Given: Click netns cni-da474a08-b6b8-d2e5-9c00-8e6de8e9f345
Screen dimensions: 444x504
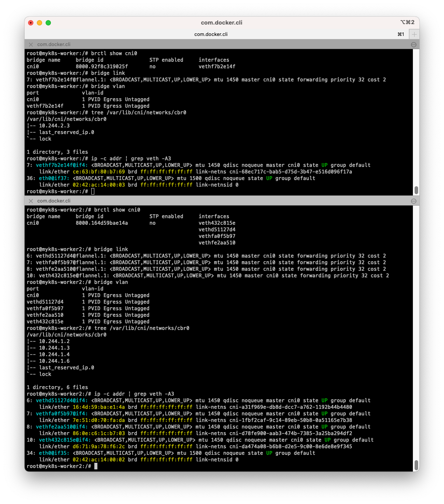Looking at the screenshot, I should pyautogui.click(x=290, y=447).
